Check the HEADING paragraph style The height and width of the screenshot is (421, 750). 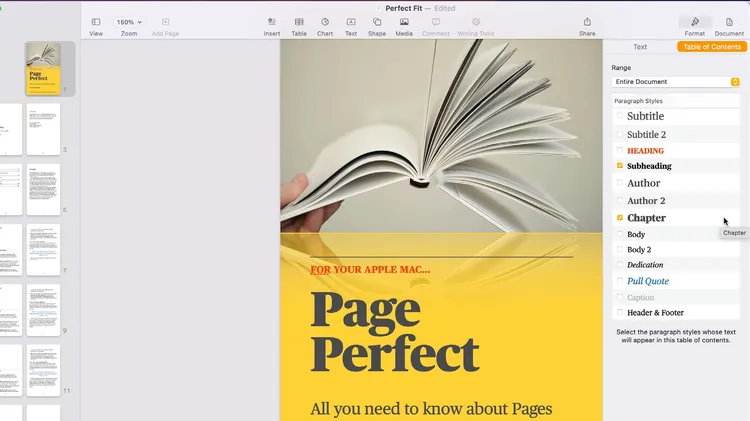coord(620,150)
